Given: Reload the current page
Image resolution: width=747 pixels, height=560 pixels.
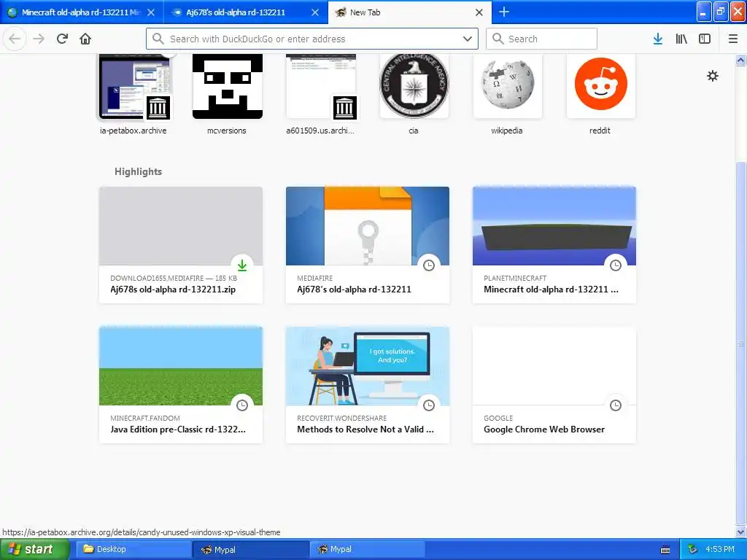Looking at the screenshot, I should [x=62, y=39].
